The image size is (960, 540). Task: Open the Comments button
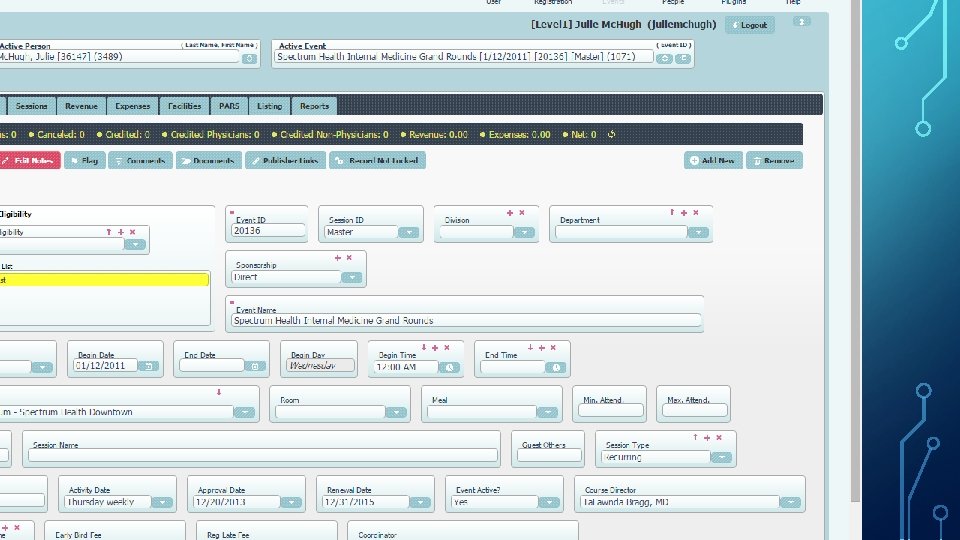(140, 160)
